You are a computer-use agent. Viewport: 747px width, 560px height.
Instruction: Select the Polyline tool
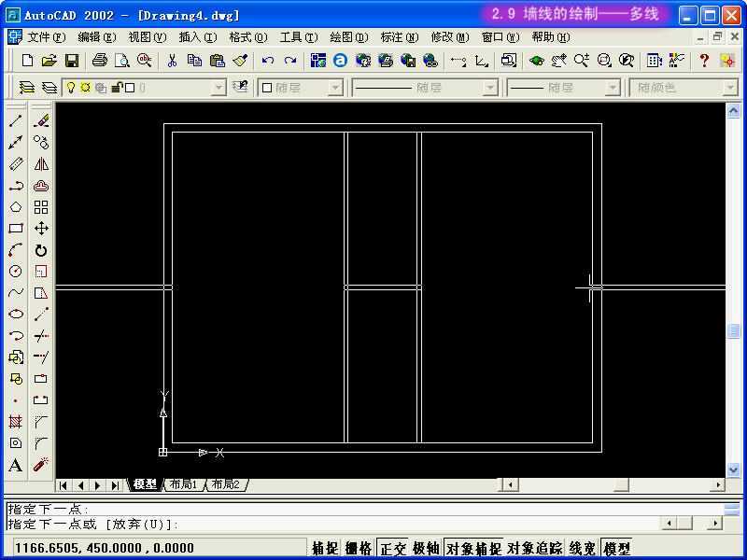[16, 186]
